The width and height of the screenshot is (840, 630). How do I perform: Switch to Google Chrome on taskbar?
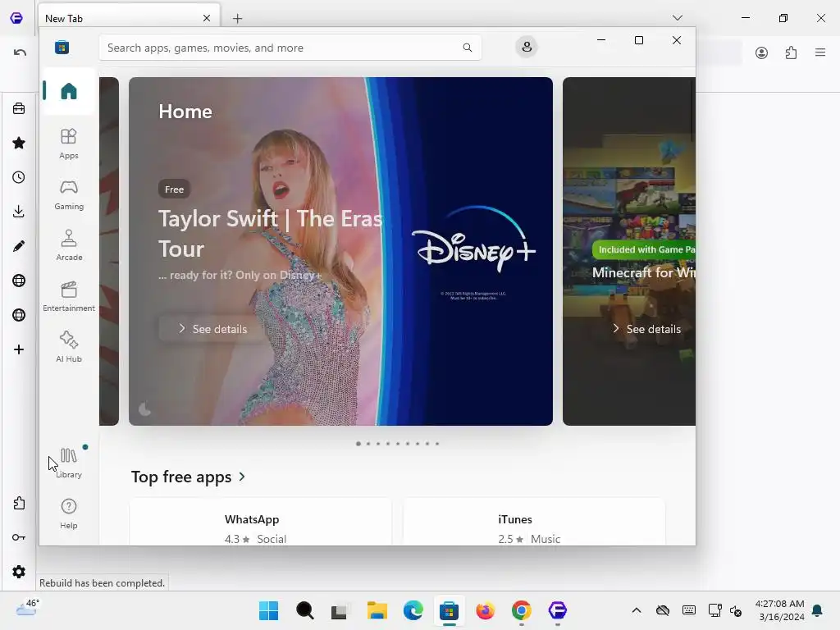click(x=521, y=610)
